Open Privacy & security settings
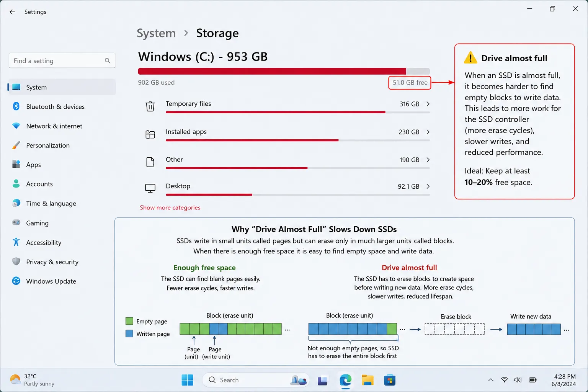 tap(62, 262)
